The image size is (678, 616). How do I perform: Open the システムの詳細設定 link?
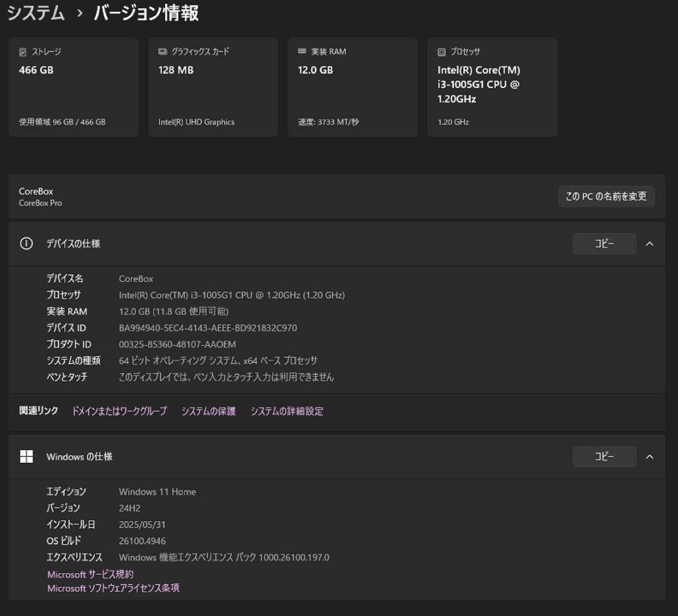point(286,411)
